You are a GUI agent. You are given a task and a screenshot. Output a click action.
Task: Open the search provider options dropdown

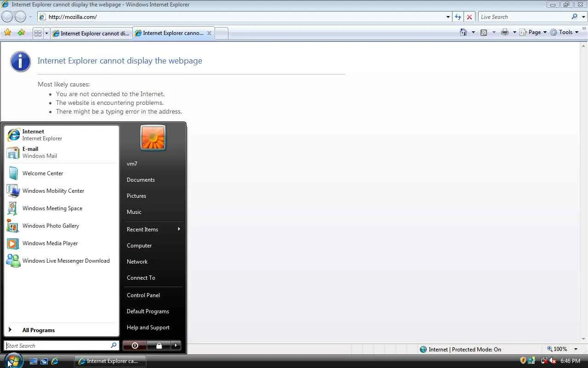click(584, 17)
